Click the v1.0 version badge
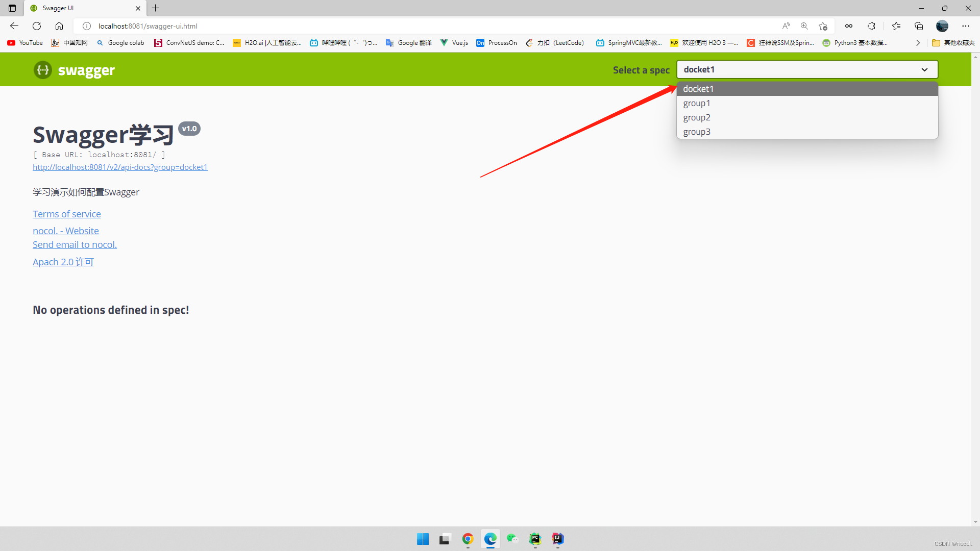The image size is (980, 551). [x=189, y=129]
